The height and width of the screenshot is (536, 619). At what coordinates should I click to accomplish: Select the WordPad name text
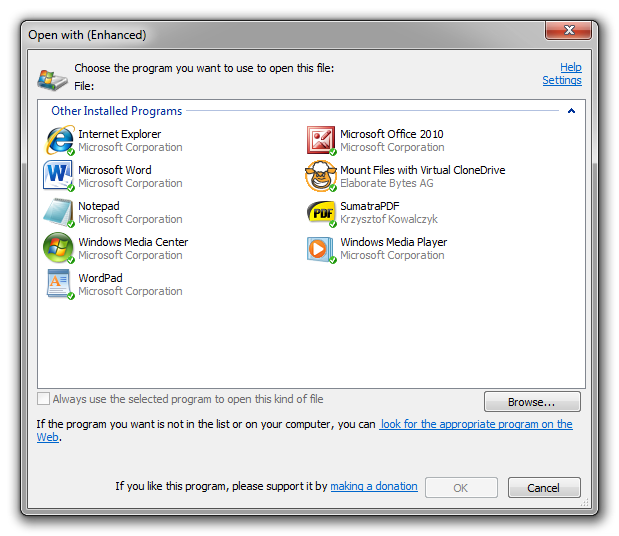pos(100,278)
